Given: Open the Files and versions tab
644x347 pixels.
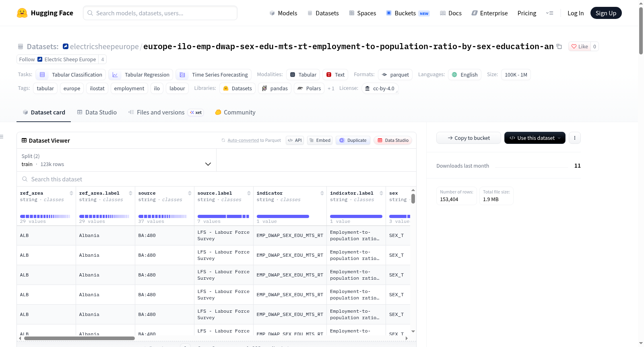Looking at the screenshot, I should [x=165, y=112].
